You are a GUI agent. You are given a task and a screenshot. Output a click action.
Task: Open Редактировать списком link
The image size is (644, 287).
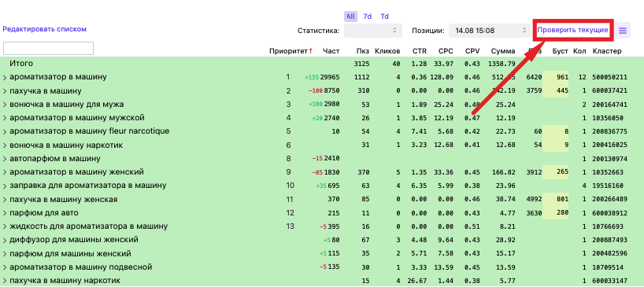point(45,29)
